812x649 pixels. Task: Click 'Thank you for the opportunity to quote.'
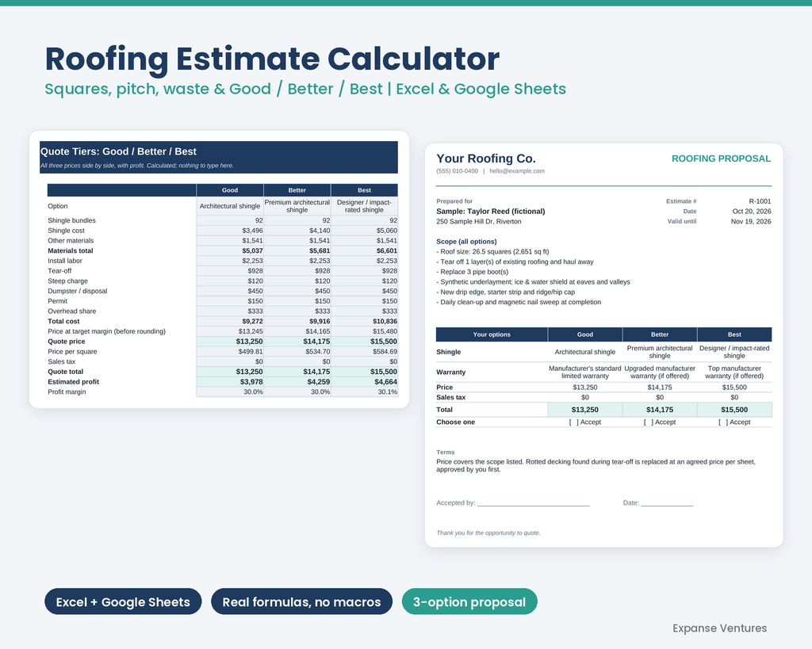pos(488,533)
